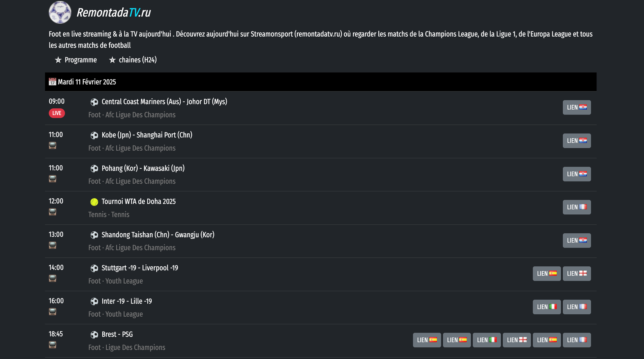Click the calendar icon next to Mardi 11 Février
The width and height of the screenshot is (644, 359).
point(52,82)
